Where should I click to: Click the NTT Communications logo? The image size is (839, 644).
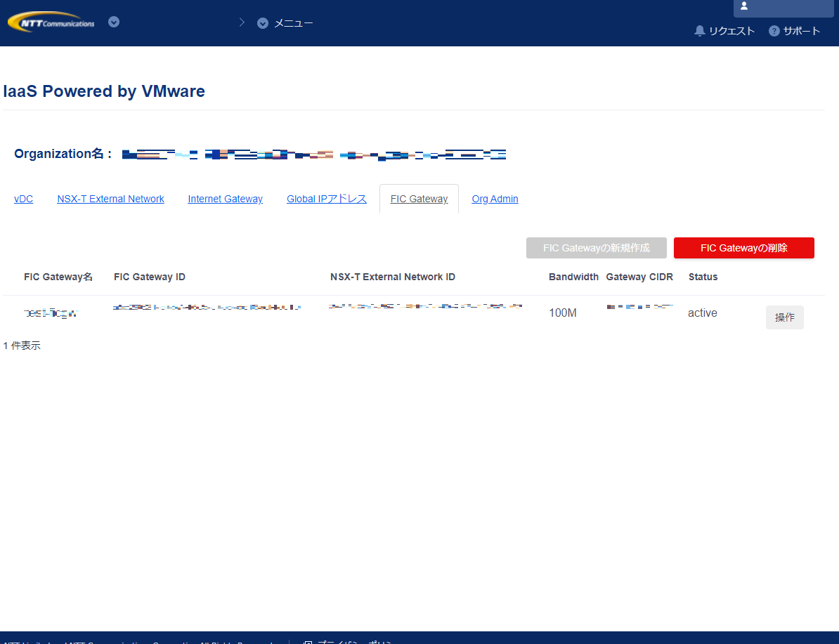click(51, 22)
